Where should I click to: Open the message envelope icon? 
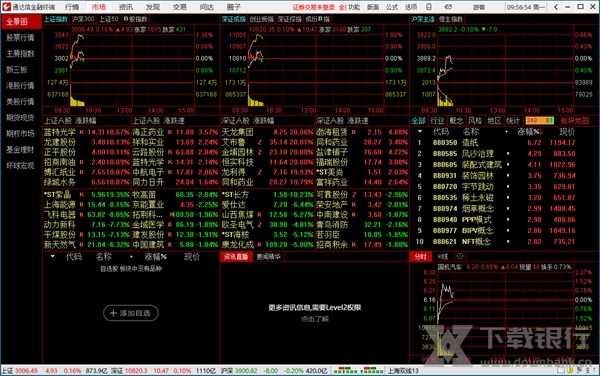point(448,7)
